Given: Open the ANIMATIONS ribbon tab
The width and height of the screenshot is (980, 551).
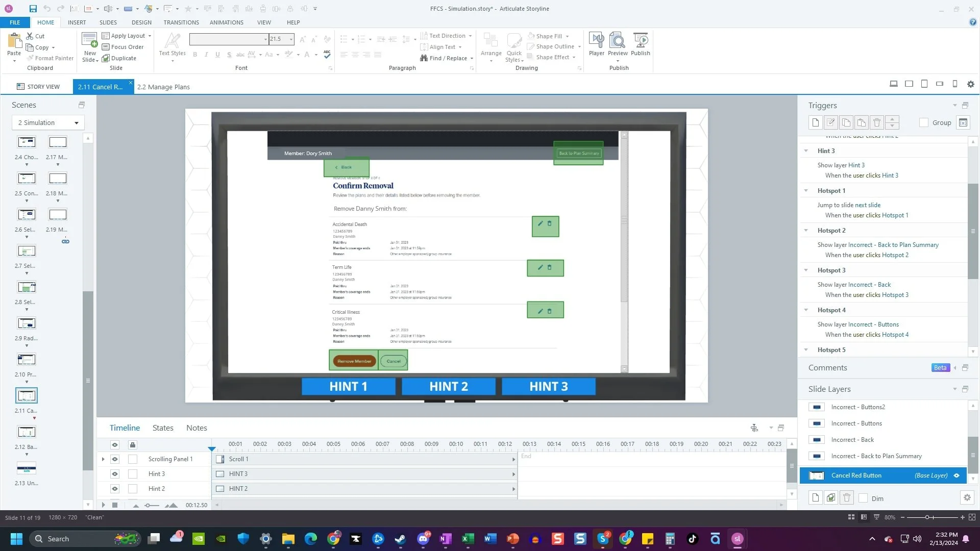Looking at the screenshot, I should pyautogui.click(x=226, y=22).
